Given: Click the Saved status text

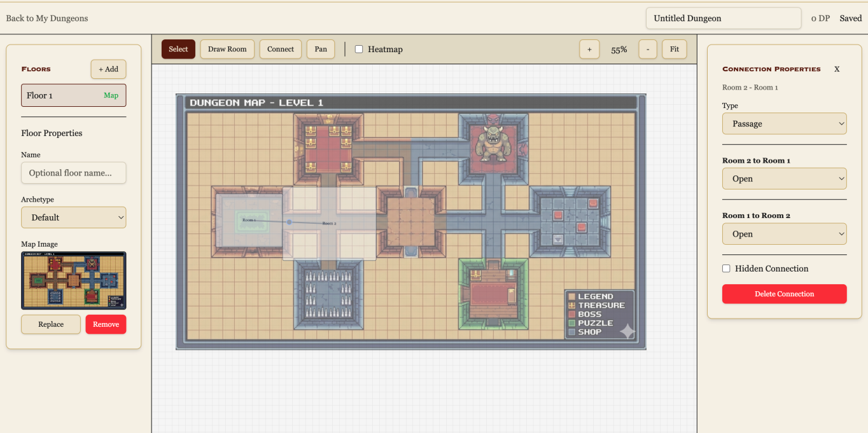Looking at the screenshot, I should click(x=850, y=18).
